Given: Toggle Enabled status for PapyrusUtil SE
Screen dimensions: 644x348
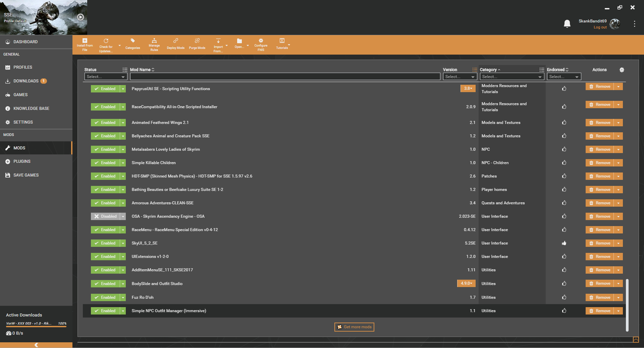Looking at the screenshot, I should click(x=105, y=89).
